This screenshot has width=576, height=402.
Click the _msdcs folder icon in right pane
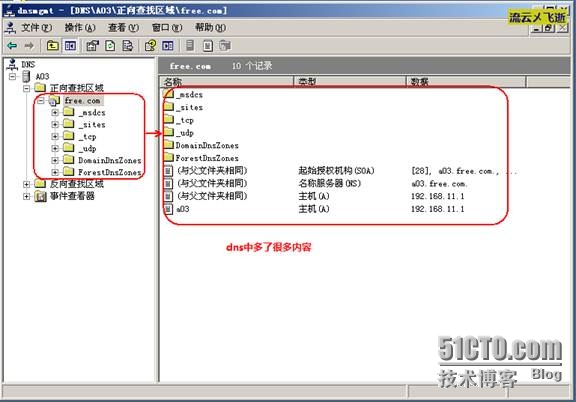(x=169, y=94)
